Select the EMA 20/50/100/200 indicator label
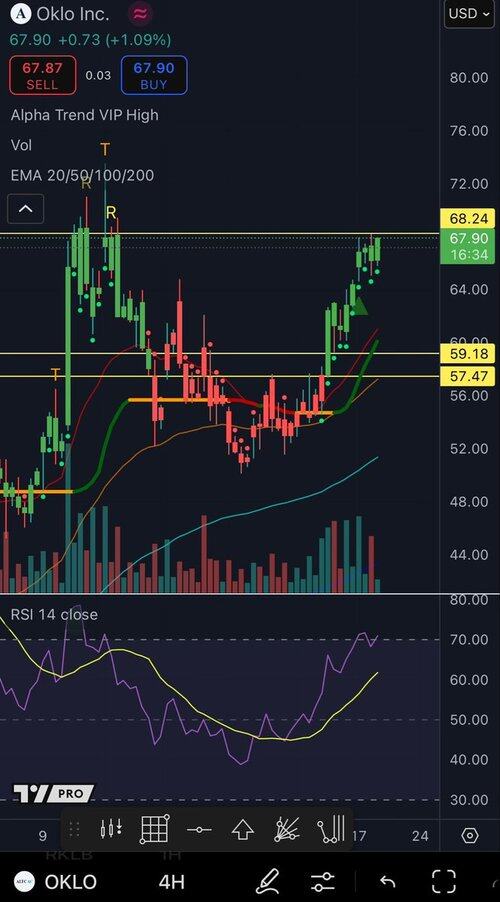The width and height of the screenshot is (500, 902). [x=82, y=175]
